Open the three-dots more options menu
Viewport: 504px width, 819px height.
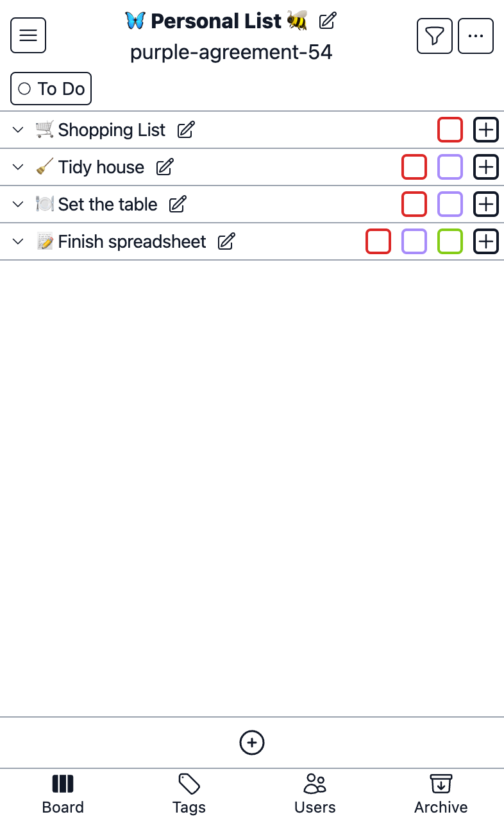tap(476, 36)
